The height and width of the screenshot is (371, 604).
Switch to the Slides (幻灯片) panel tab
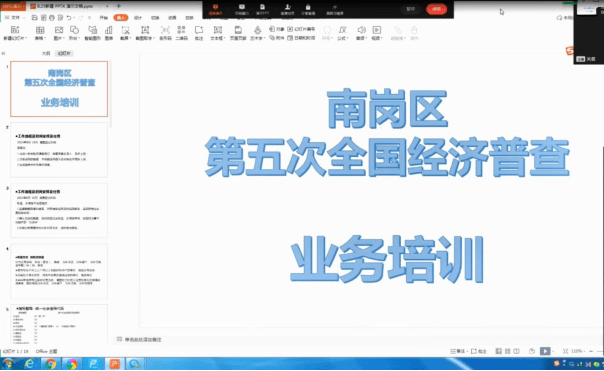[64, 53]
